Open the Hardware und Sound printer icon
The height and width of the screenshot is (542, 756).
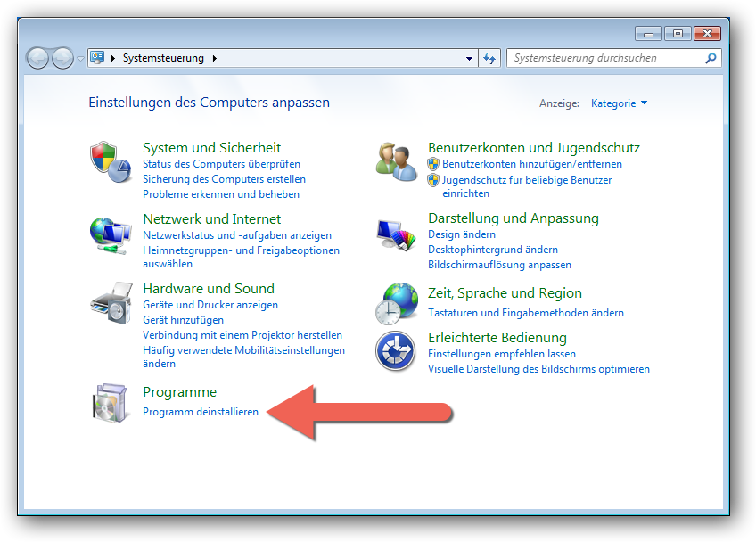[111, 303]
